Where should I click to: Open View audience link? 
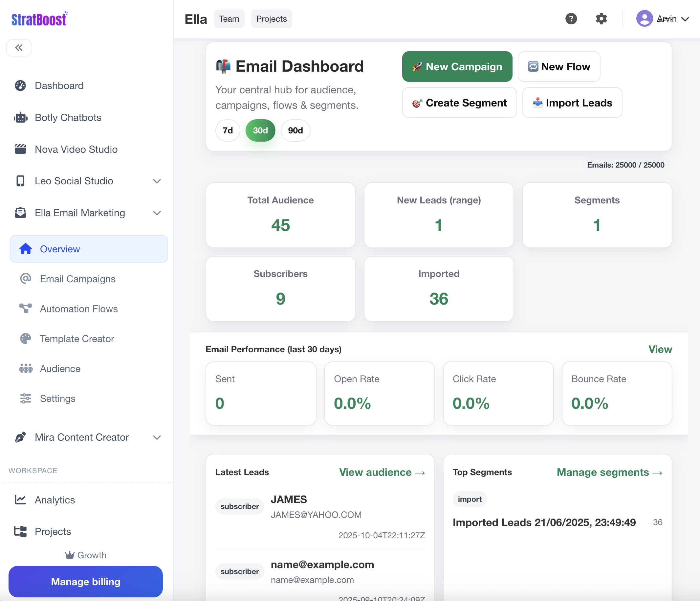382,472
